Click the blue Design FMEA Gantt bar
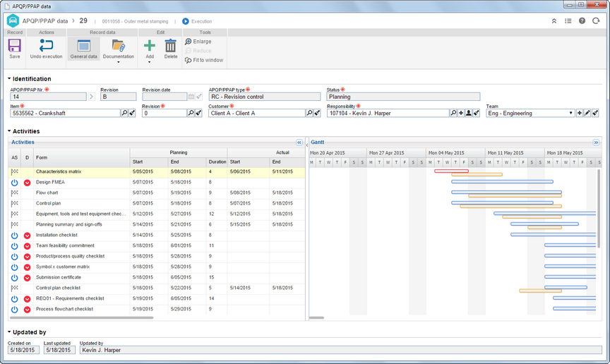This screenshot has width=610, height=364. click(502, 181)
